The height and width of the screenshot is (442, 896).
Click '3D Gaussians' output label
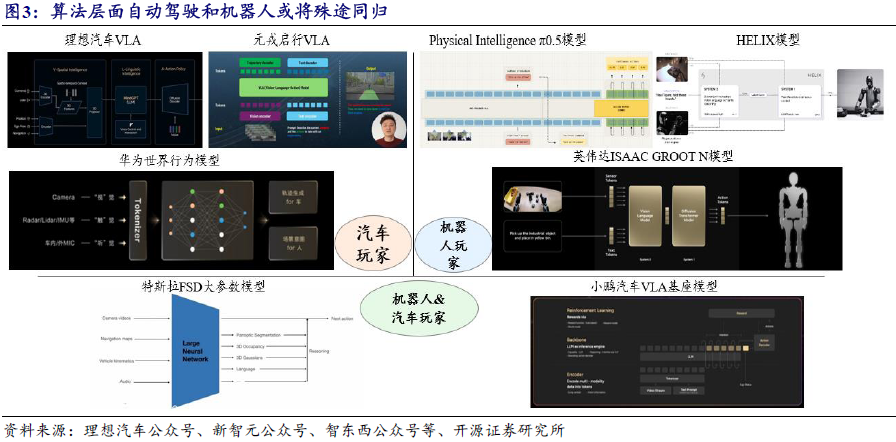[x=249, y=358]
